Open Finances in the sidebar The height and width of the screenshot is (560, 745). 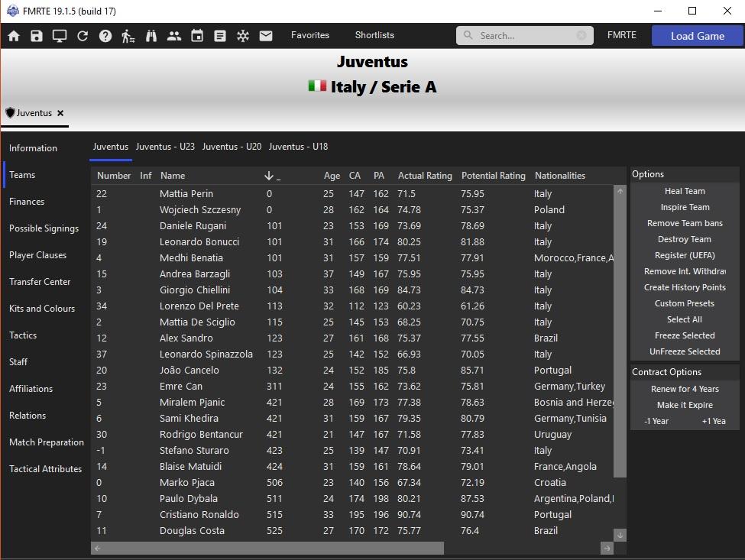tap(27, 202)
